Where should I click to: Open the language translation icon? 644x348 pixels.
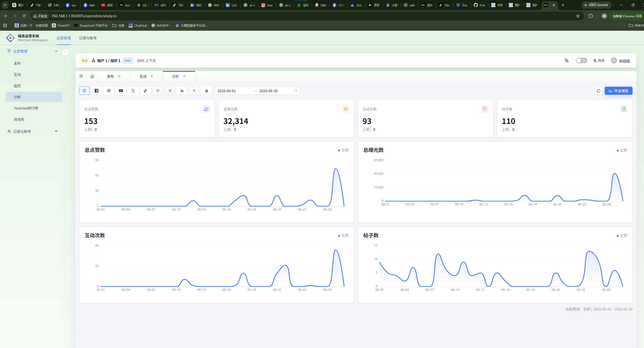pos(566,60)
